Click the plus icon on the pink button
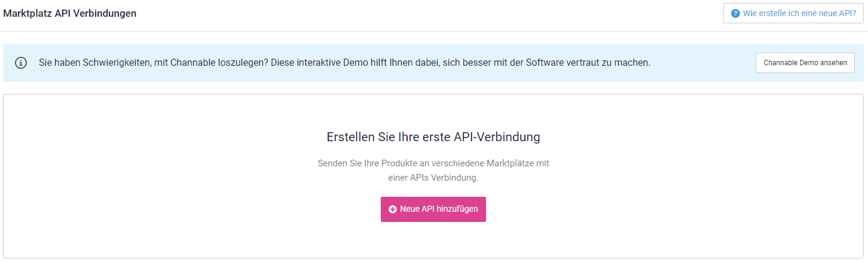The width and height of the screenshot is (868, 262). click(393, 209)
